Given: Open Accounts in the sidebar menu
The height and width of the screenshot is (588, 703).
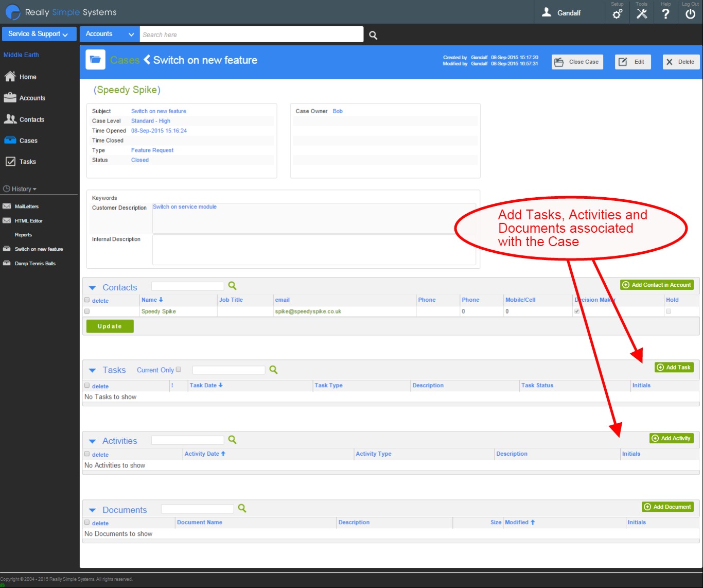Looking at the screenshot, I should [32, 98].
